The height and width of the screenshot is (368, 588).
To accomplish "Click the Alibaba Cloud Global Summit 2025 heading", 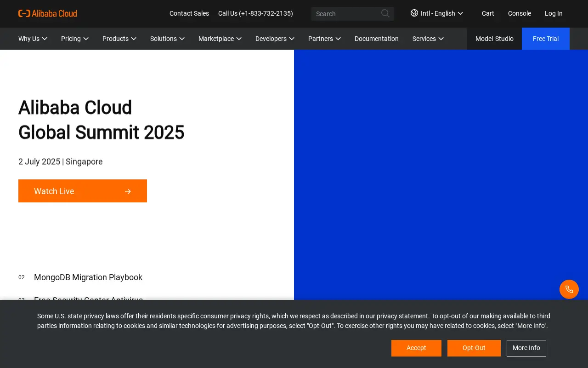I will (101, 120).
